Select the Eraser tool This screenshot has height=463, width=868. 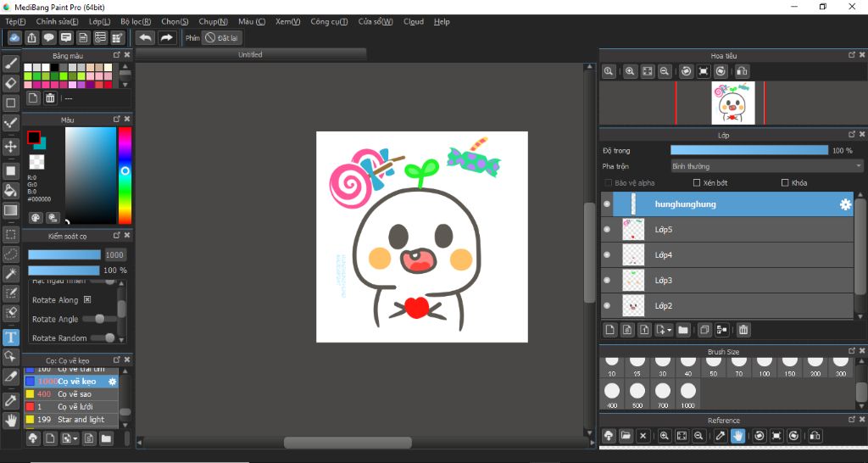(x=11, y=82)
